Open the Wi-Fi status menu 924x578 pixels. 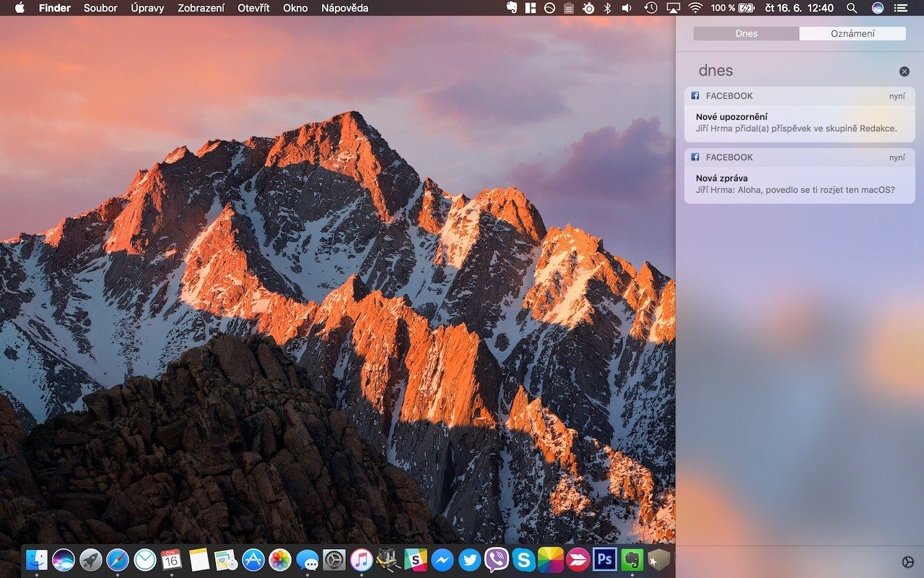click(x=695, y=8)
